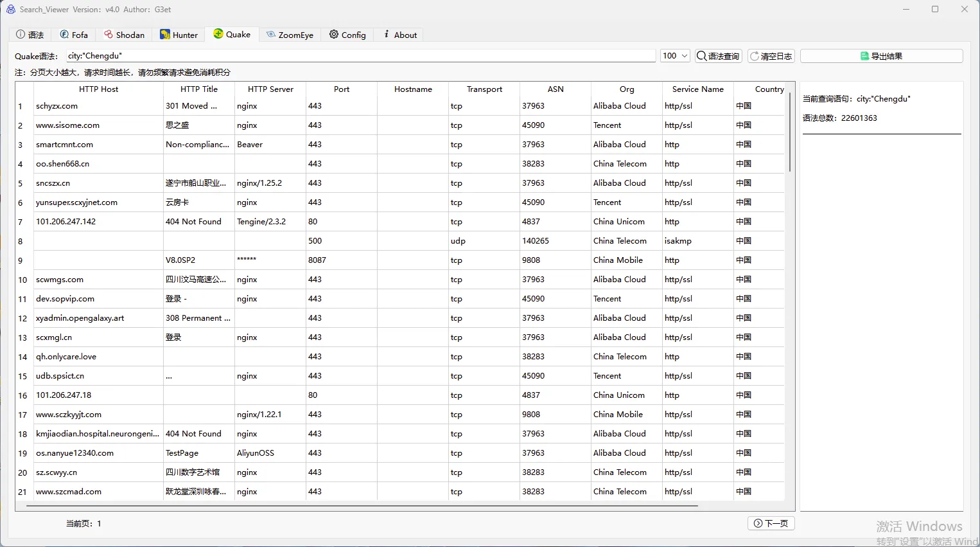Open the 语法 syntax tab
The width and height of the screenshot is (980, 547).
point(30,35)
